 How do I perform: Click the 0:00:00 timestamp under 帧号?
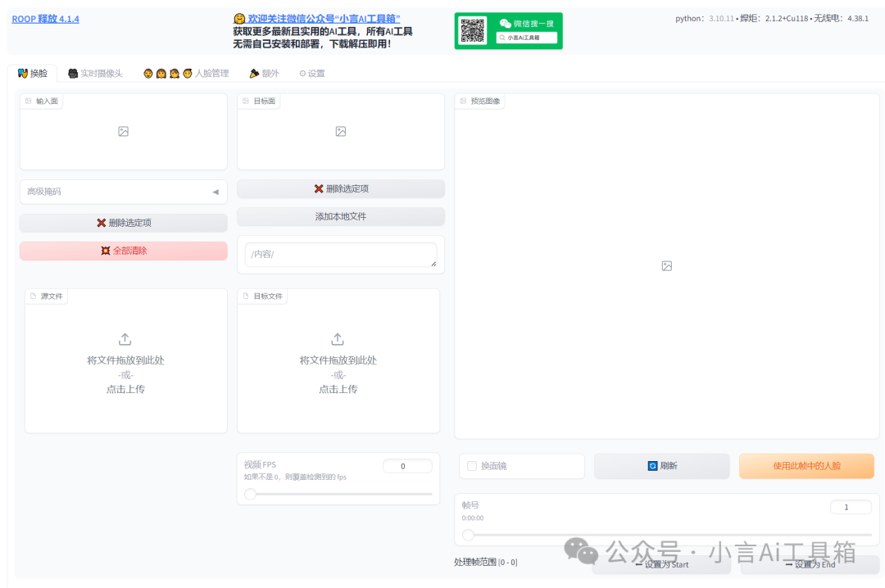pos(473,518)
